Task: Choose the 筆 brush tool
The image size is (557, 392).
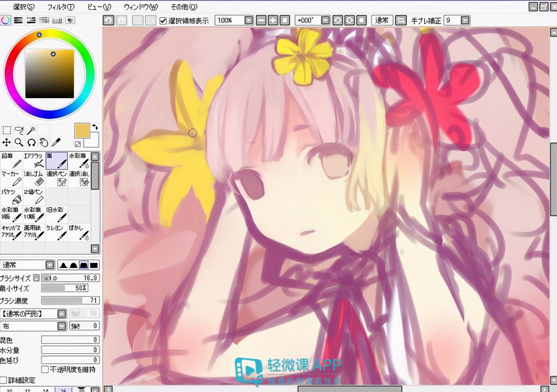Action: tap(56, 160)
